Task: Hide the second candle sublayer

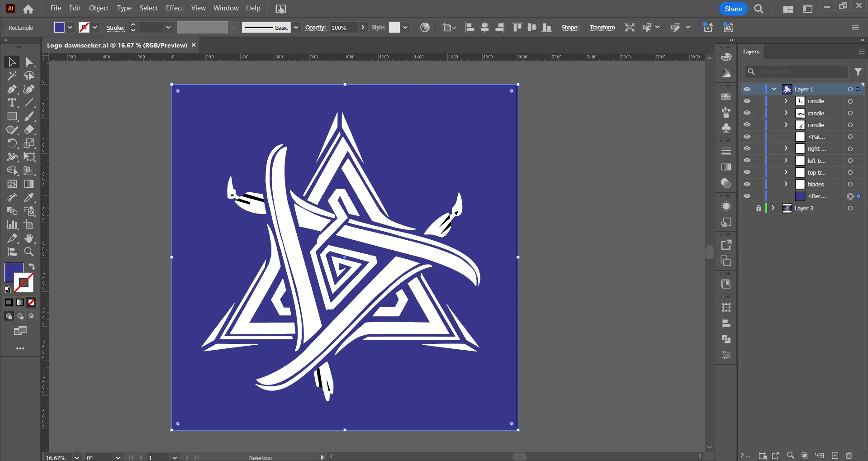Action: 747,113
